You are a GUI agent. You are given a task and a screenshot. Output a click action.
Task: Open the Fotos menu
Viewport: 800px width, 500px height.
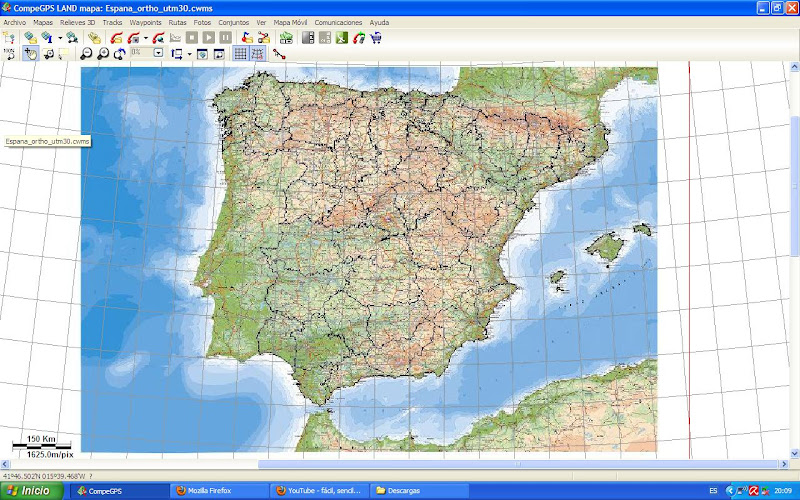pyautogui.click(x=202, y=22)
